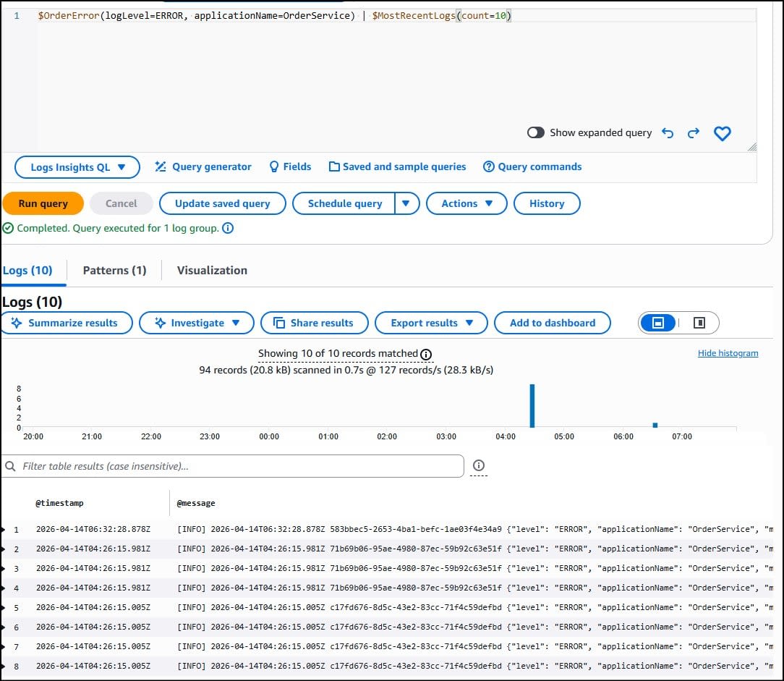Redo the query edit with forward arrow
This screenshot has height=681, width=784.
click(x=693, y=134)
